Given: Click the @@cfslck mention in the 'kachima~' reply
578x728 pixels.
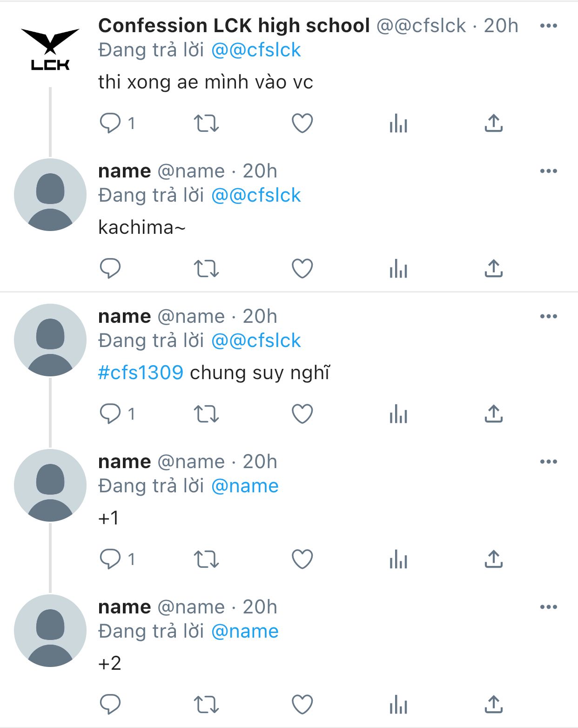Looking at the screenshot, I should coord(256,196).
